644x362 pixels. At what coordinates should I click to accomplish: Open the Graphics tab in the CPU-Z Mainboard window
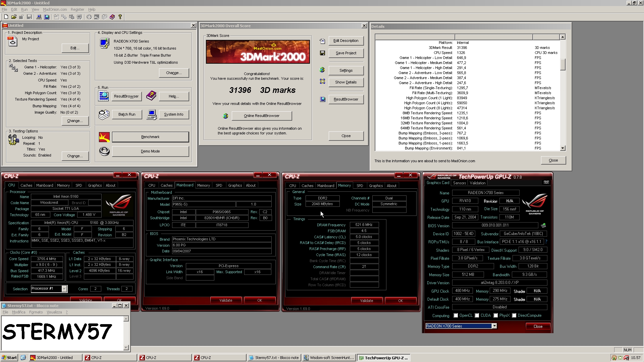pos(235,185)
